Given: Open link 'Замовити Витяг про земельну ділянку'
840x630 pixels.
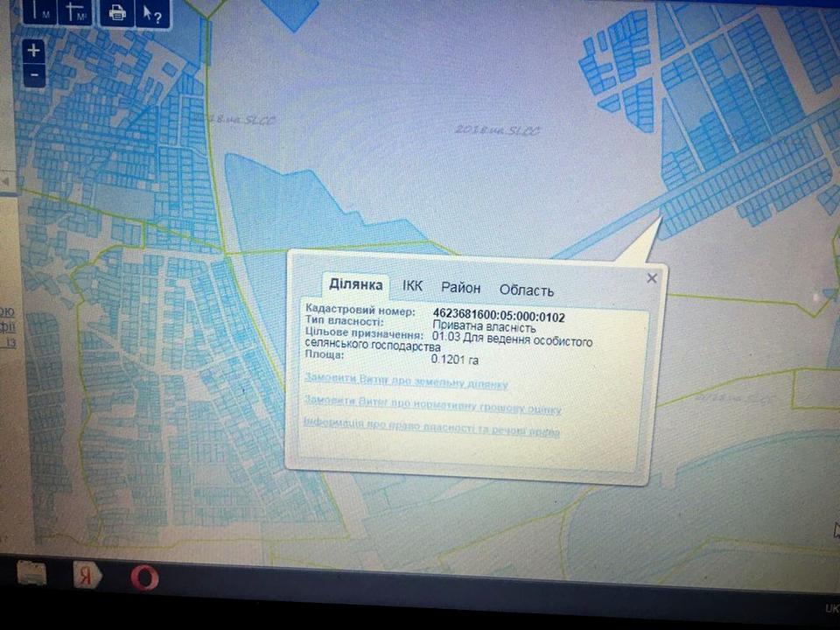Looking at the screenshot, I should (406, 381).
